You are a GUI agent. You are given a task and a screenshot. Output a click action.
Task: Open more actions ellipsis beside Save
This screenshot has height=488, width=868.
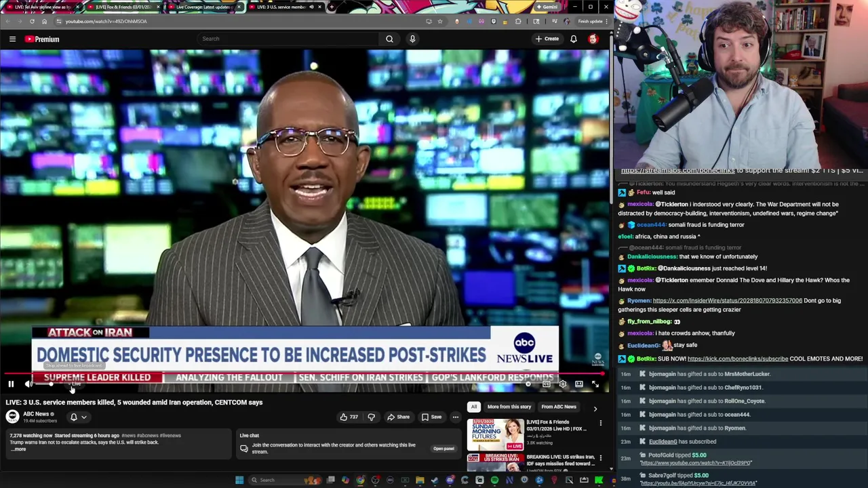click(x=456, y=417)
